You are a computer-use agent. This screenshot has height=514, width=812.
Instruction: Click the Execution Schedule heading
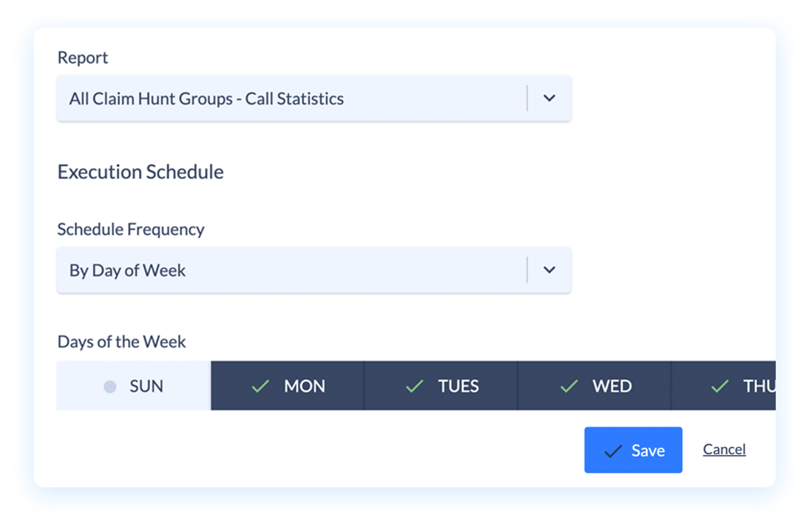coord(140,172)
